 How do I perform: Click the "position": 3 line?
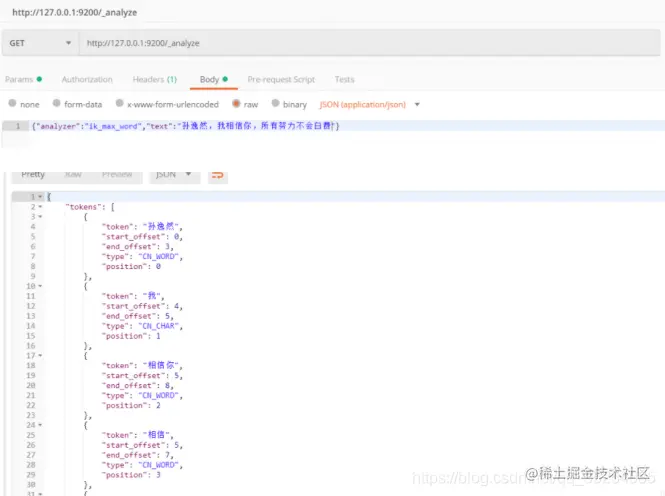tap(131, 475)
